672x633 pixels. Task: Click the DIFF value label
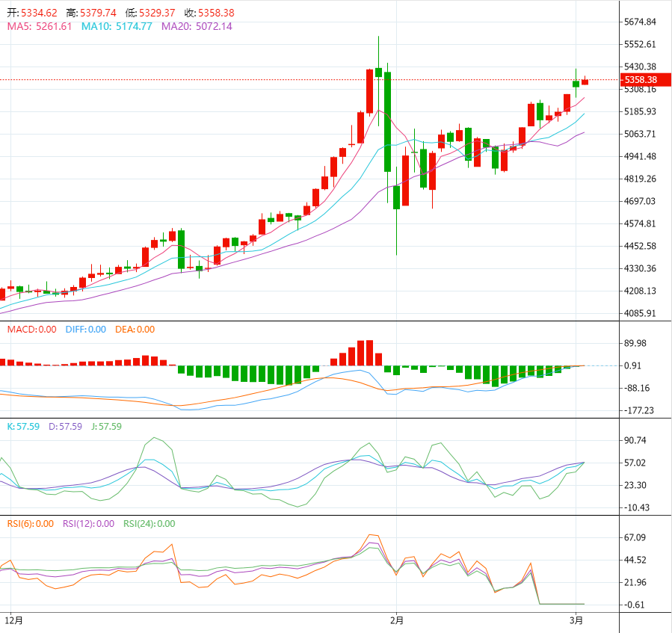[x=84, y=330]
